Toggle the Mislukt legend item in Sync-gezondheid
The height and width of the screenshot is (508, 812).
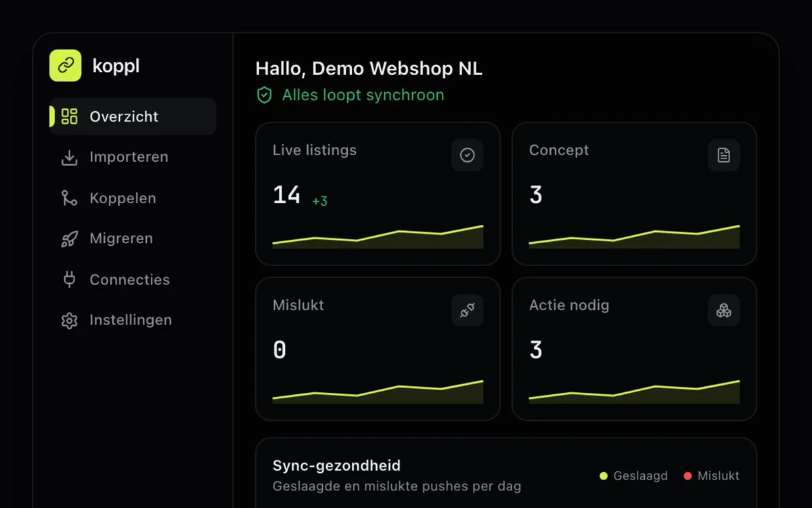point(711,476)
